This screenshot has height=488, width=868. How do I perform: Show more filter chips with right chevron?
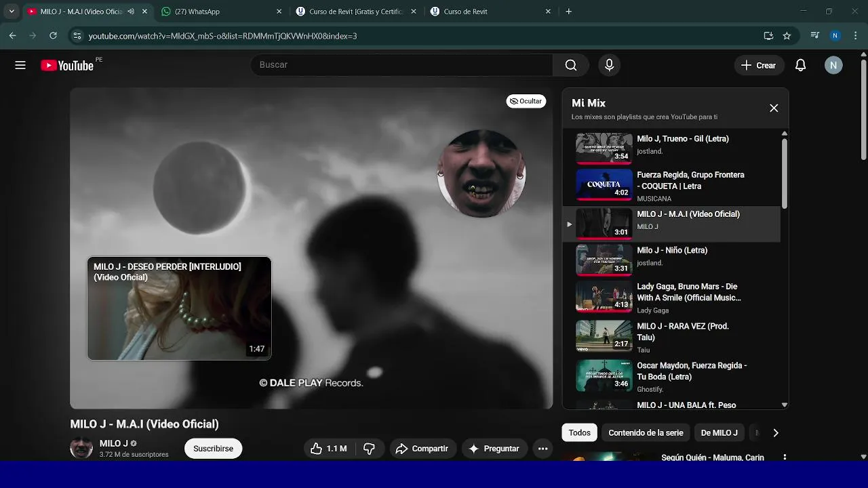776,432
